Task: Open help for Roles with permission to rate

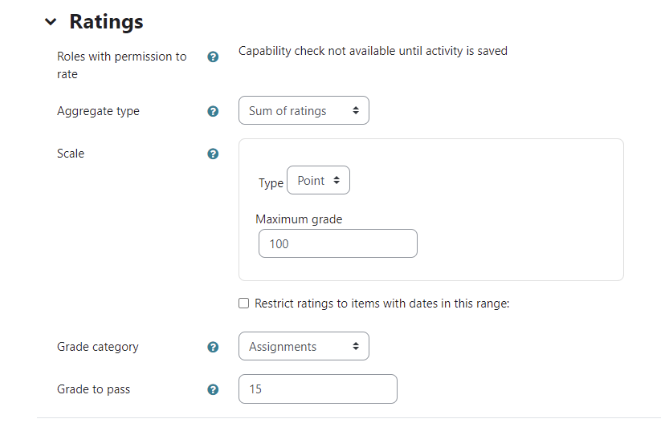Action: [212, 57]
